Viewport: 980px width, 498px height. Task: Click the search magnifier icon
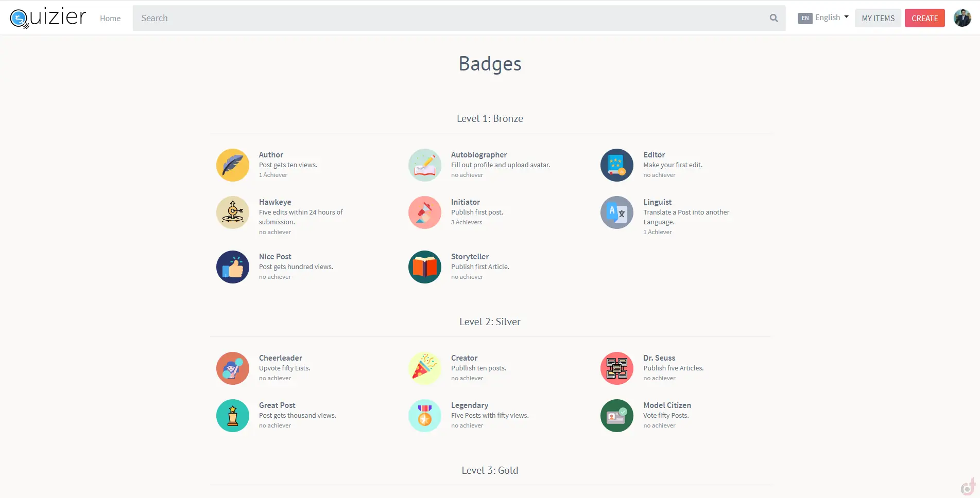tap(773, 18)
